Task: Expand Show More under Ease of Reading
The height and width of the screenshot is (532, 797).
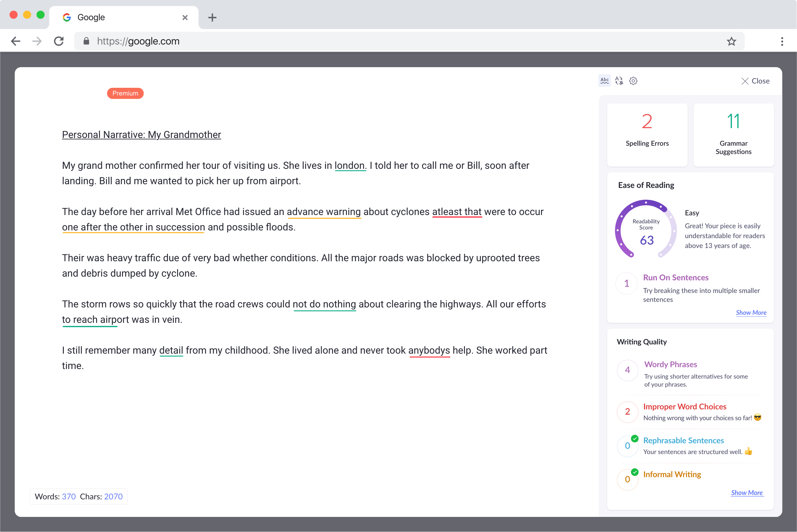Action: 751,312
